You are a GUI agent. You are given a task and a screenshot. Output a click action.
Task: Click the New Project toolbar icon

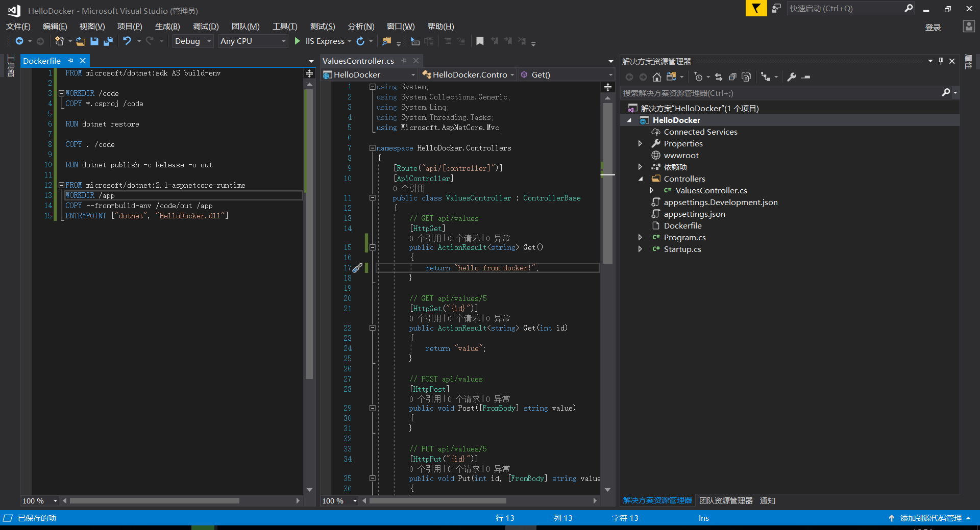pos(59,41)
